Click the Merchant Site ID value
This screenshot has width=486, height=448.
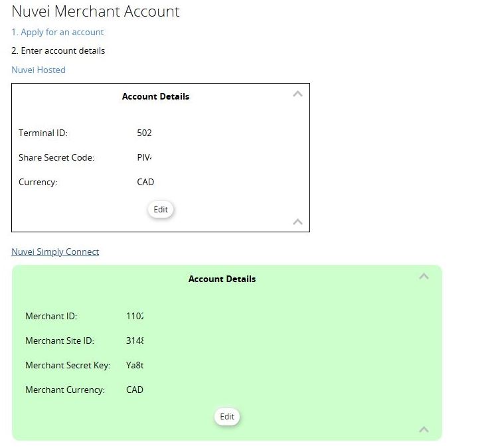[135, 340]
